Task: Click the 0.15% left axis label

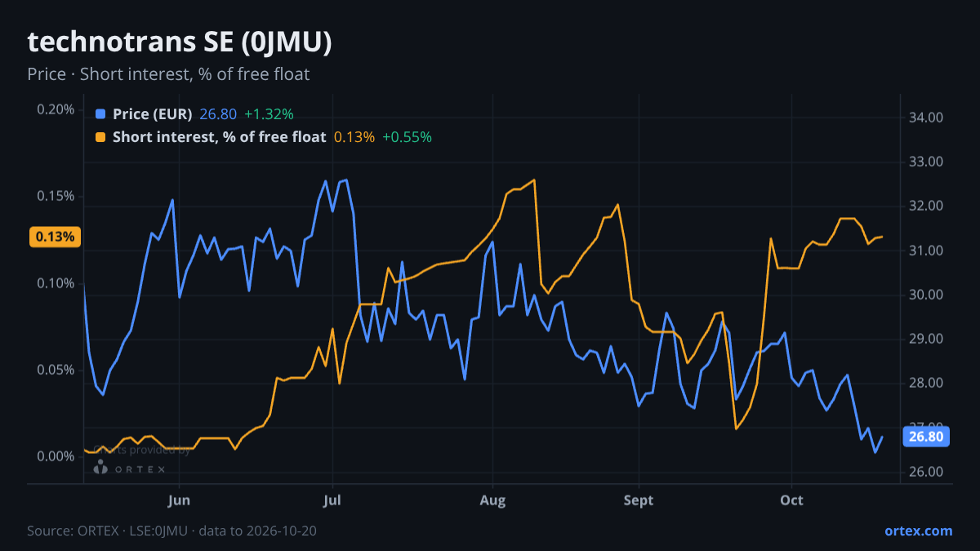Action: (x=56, y=197)
